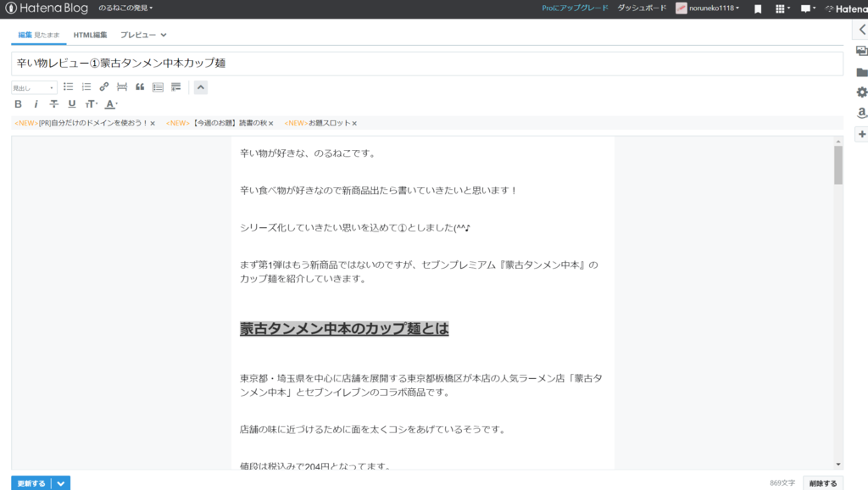868x490 pixels.
Task: Insert a footnote with the lines icon
Action: 176,87
